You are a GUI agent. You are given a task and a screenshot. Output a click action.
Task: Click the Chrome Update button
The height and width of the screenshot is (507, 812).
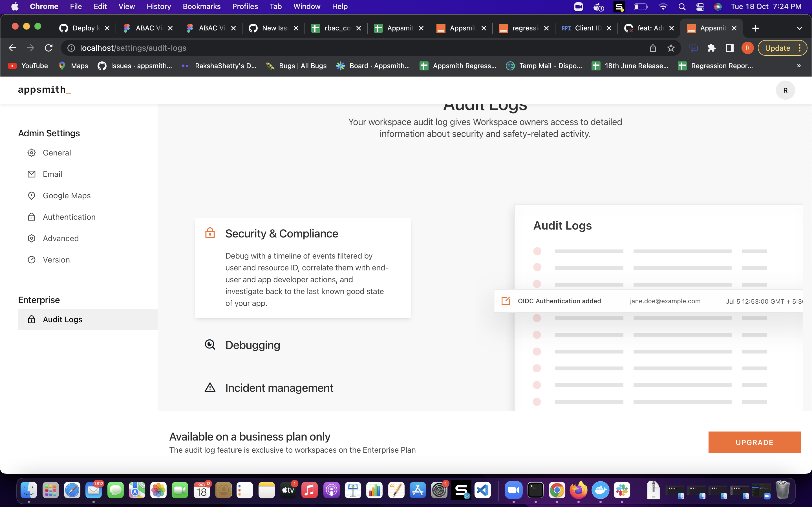(x=777, y=48)
